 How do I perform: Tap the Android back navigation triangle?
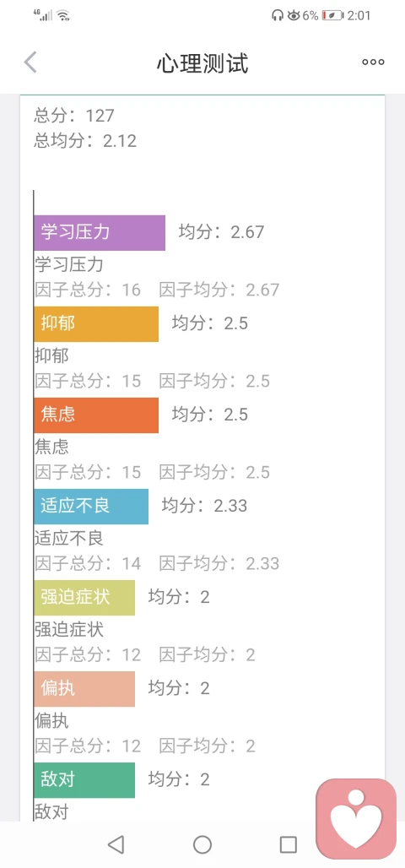click(115, 844)
